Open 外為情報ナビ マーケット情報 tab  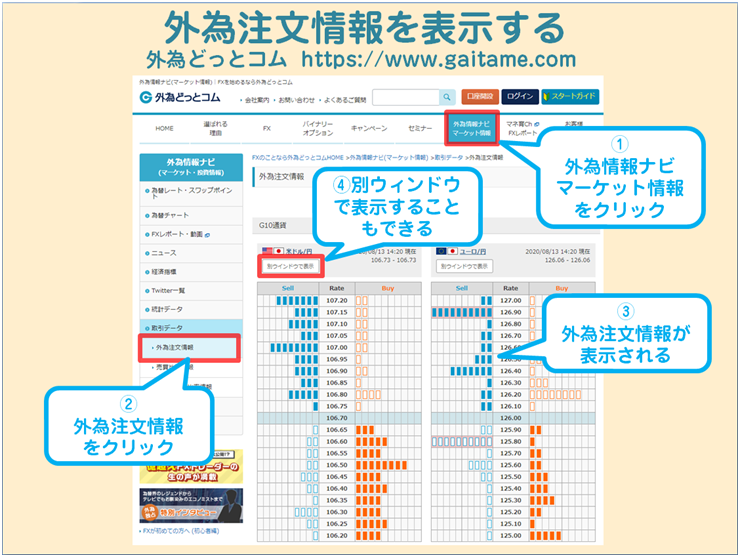[471, 129]
